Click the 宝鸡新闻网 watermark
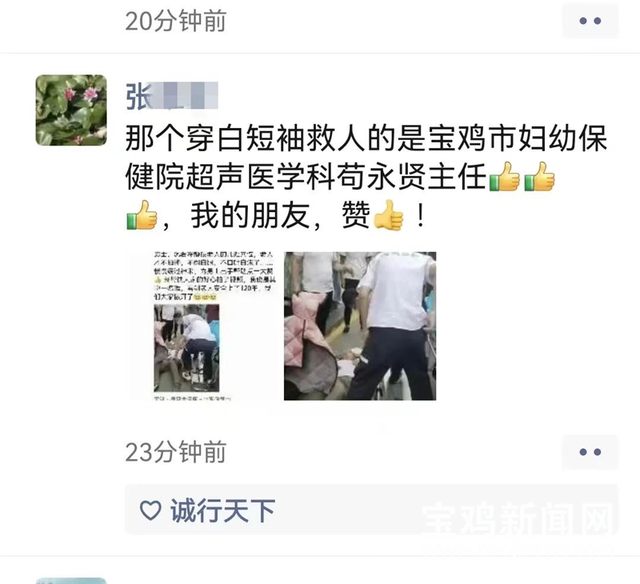 (519, 519)
